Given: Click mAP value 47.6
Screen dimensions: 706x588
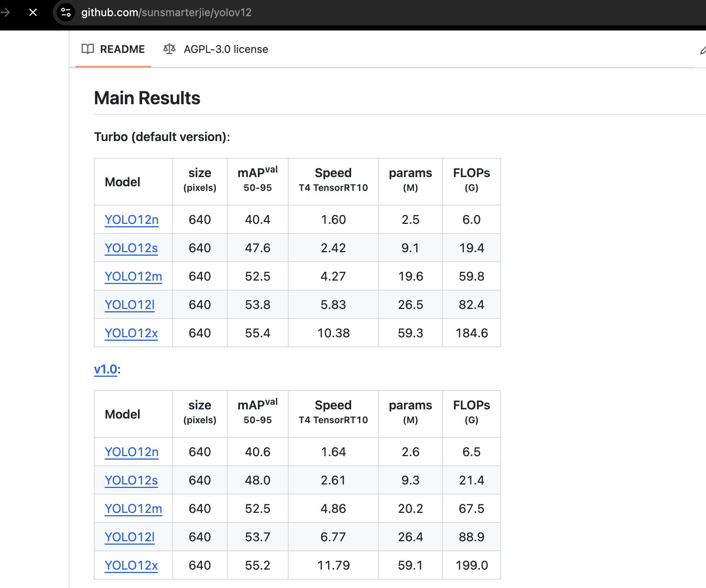Looking at the screenshot, I should click(258, 248).
